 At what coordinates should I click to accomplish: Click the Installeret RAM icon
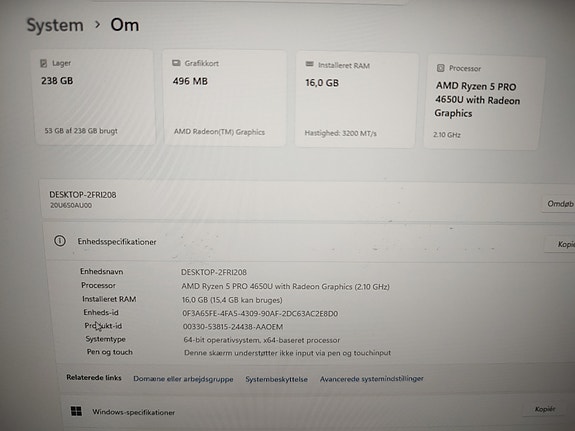[310, 64]
